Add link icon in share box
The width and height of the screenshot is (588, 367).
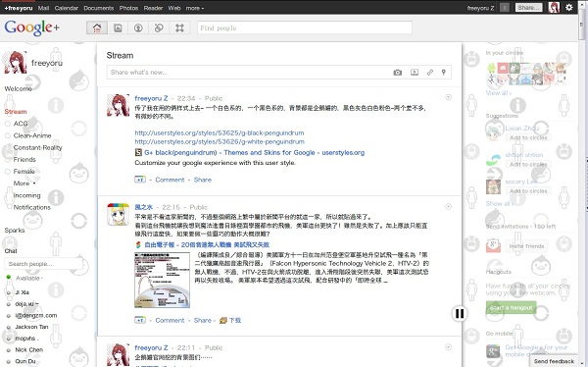[430, 72]
